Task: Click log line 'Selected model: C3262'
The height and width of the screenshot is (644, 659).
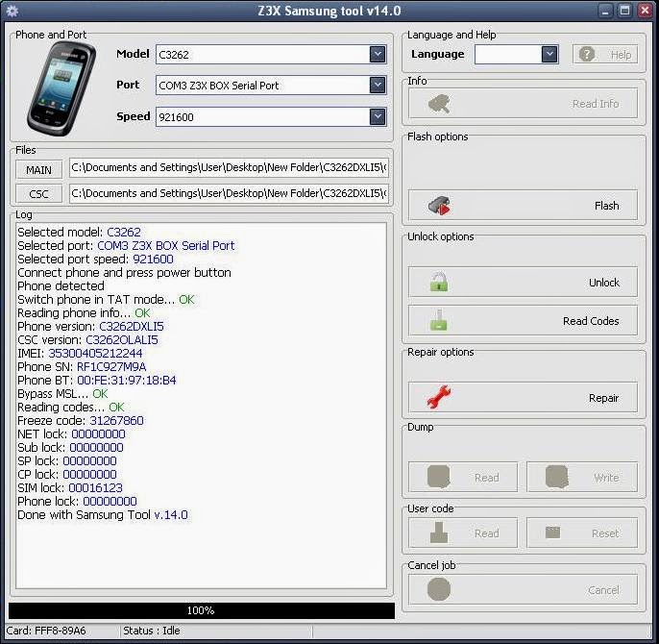Action: pos(79,232)
